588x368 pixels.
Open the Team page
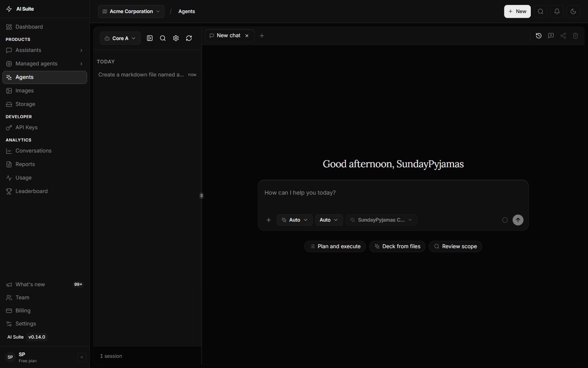pyautogui.click(x=45, y=298)
